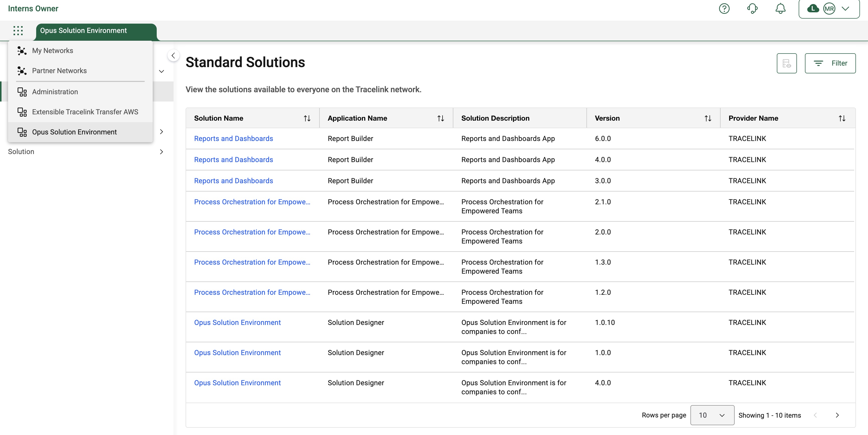Click the Help question mark icon
868x435 pixels.
click(724, 9)
